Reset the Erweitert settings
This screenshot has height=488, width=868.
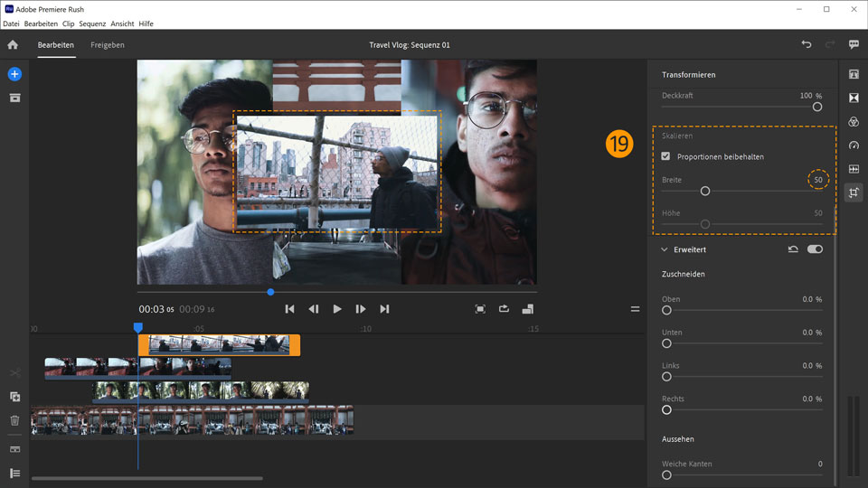click(x=793, y=249)
